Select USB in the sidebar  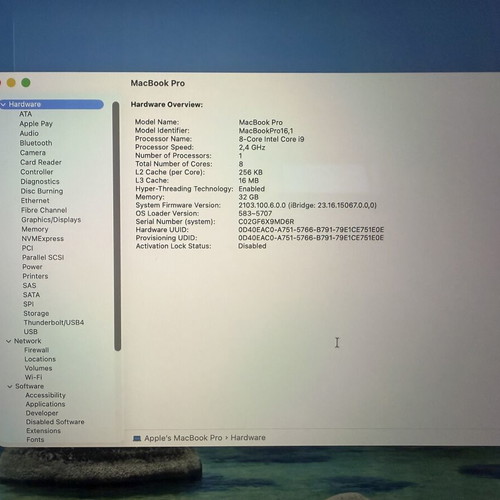[x=30, y=332]
